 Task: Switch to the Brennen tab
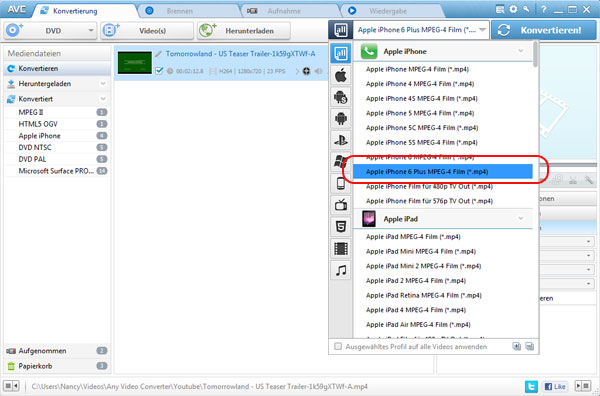179,11
